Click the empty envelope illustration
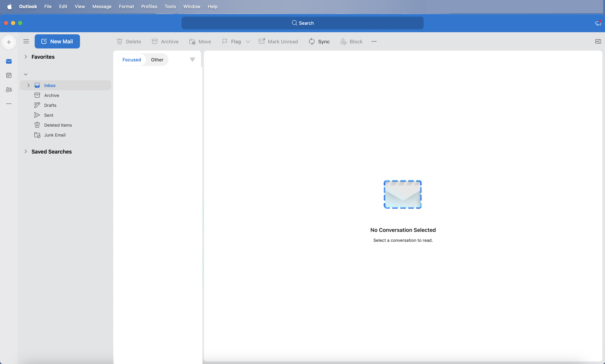This screenshot has width=605, height=364. tap(403, 194)
